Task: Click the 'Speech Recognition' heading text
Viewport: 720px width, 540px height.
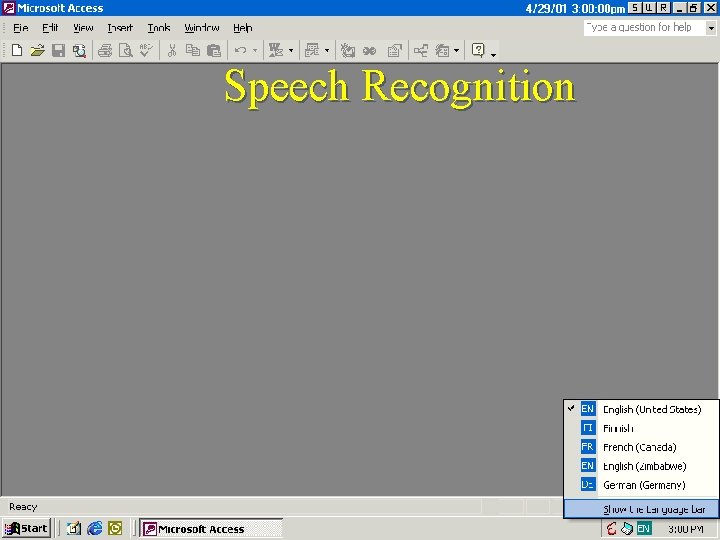Action: coord(399,87)
